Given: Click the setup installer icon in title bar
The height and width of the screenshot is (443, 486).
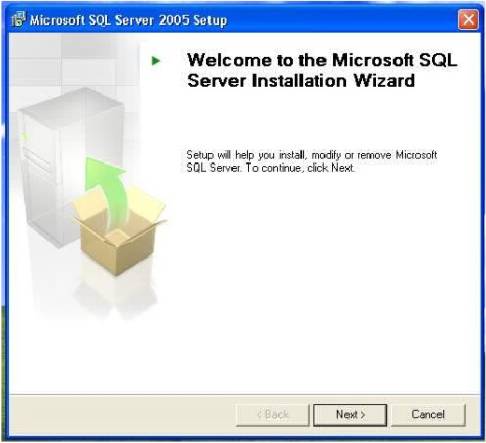Looking at the screenshot, I should (18, 20).
